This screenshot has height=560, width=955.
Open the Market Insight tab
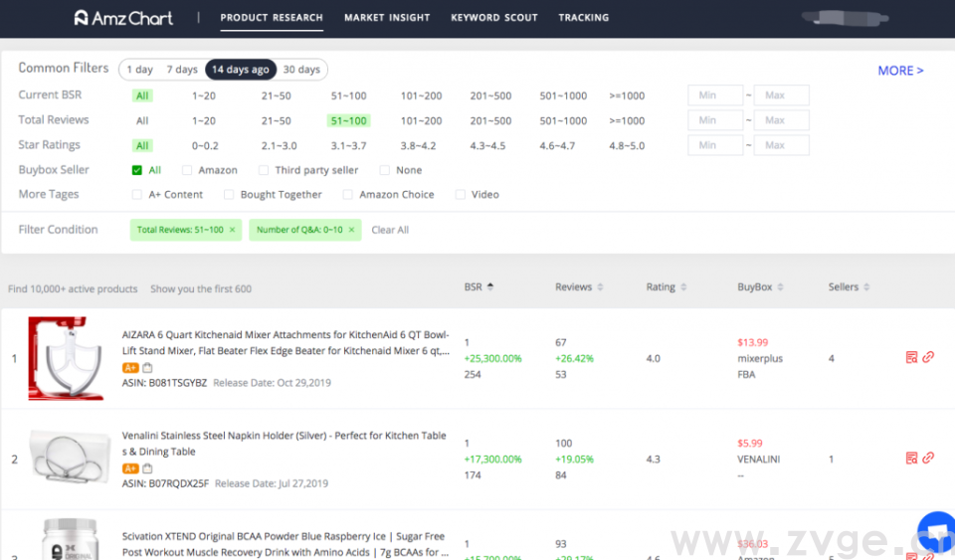pyautogui.click(x=387, y=18)
